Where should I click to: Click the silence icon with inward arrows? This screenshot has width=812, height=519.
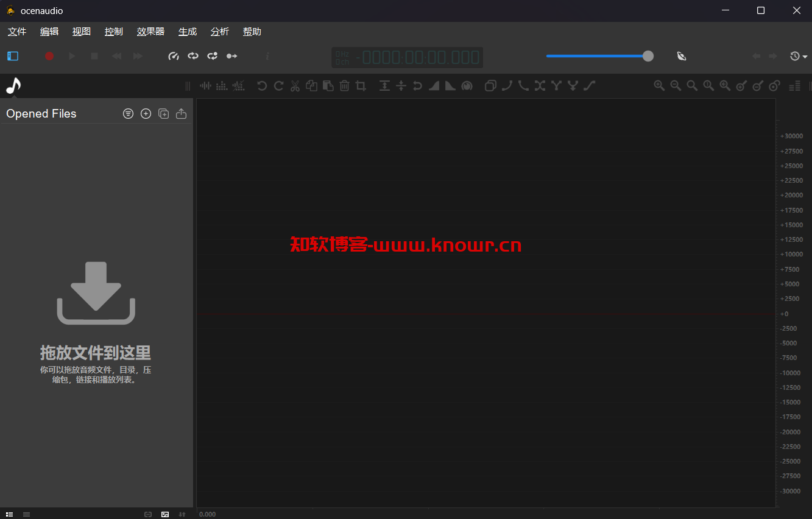(x=401, y=86)
